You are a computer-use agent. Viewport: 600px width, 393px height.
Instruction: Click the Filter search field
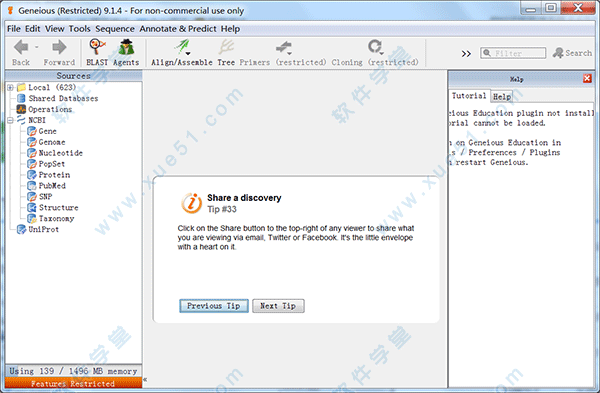[513, 53]
